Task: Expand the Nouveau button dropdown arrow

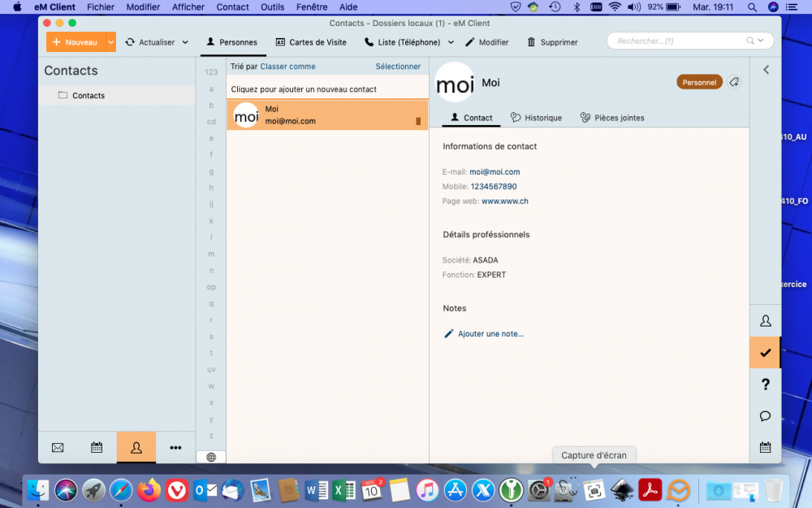Action: coord(110,42)
